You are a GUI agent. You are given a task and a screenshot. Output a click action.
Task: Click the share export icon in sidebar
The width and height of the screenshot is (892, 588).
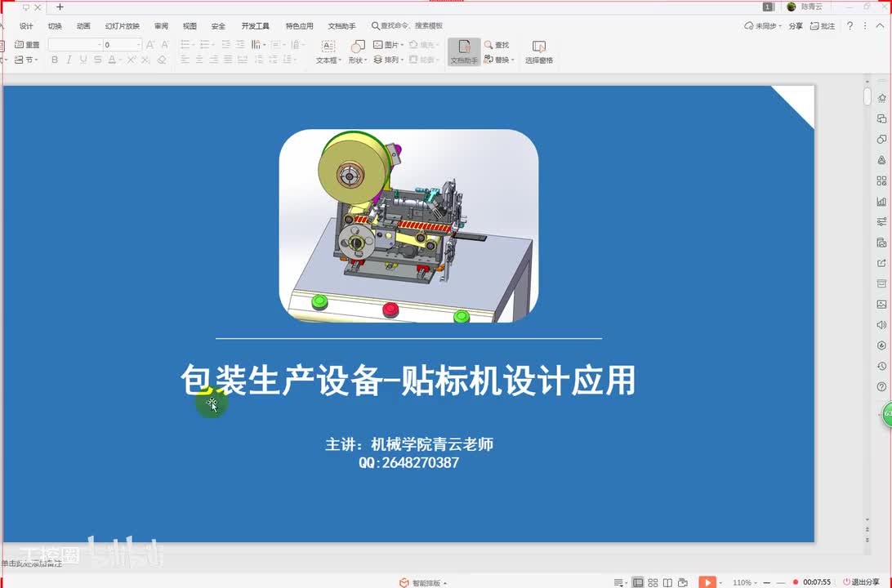[881, 263]
